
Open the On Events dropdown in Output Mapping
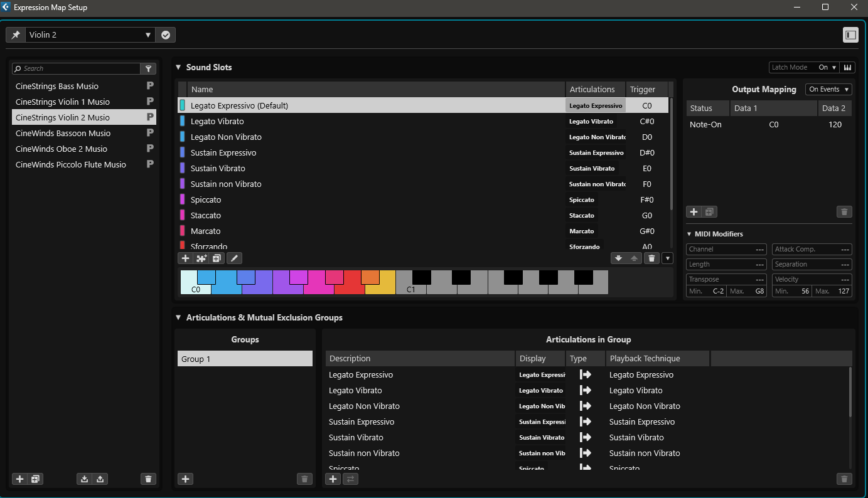point(828,90)
